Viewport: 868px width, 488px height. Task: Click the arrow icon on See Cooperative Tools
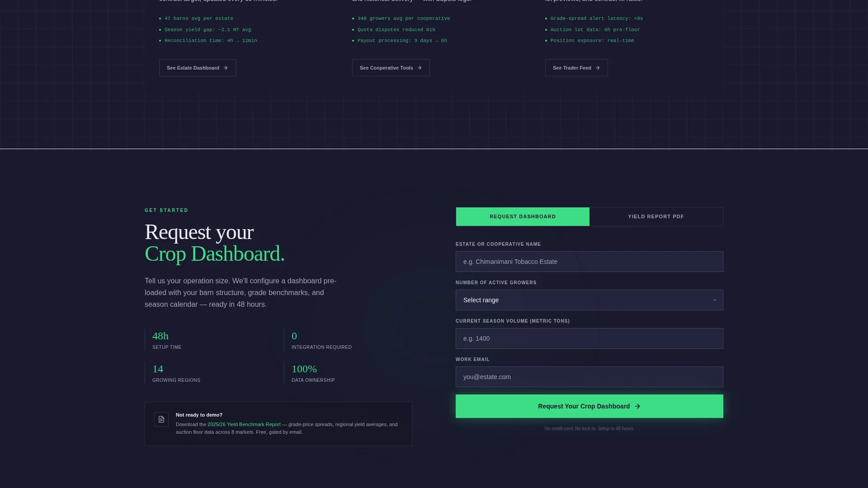pos(420,68)
